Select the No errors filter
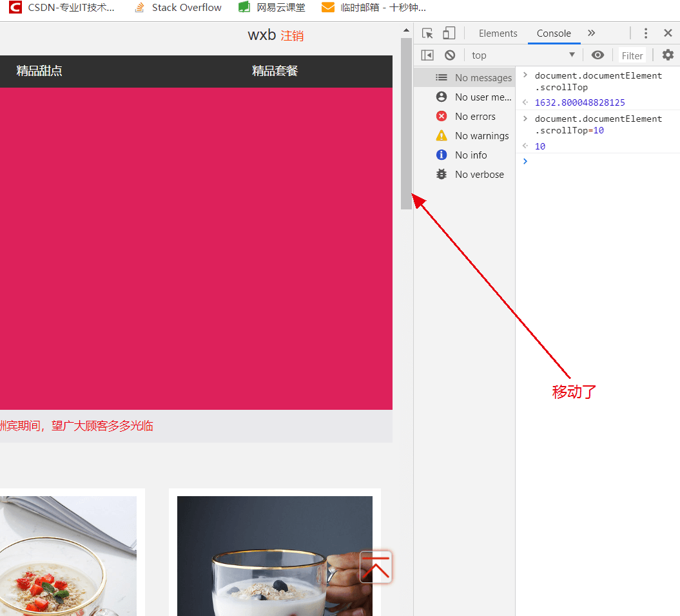680x616 pixels. pos(474,117)
